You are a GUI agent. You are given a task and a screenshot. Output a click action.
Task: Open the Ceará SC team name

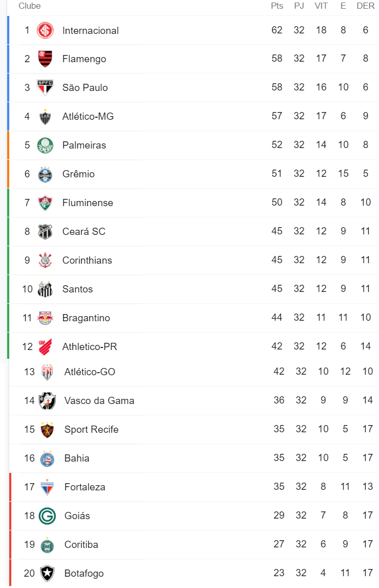pyautogui.click(x=84, y=232)
